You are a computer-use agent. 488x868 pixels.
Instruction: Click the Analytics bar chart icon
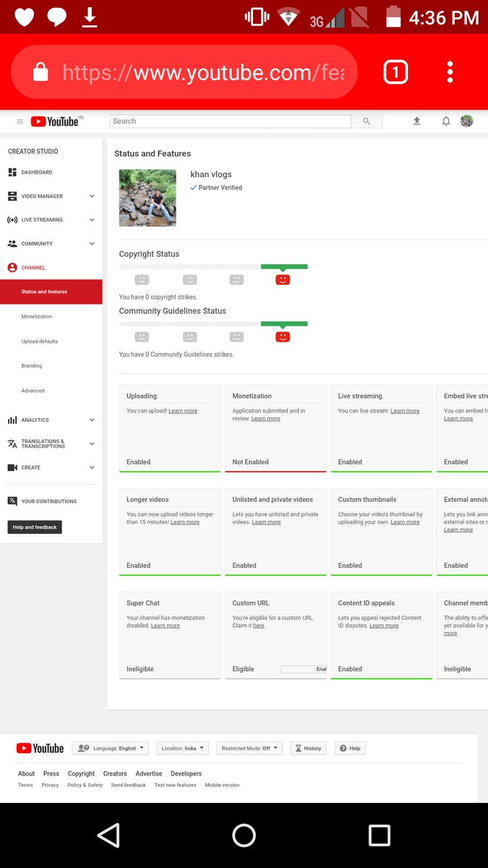pyautogui.click(x=12, y=420)
